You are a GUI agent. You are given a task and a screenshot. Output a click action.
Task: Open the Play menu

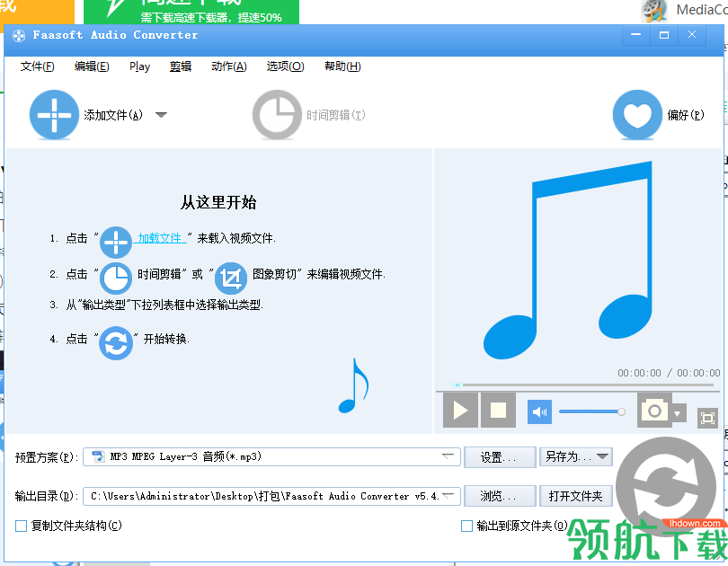[x=139, y=66]
